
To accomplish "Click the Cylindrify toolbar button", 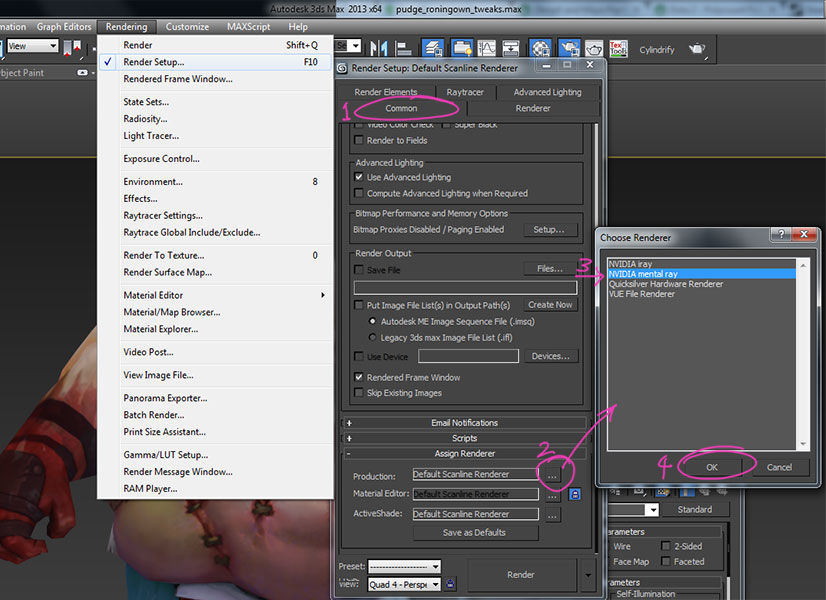I will pyautogui.click(x=656, y=50).
